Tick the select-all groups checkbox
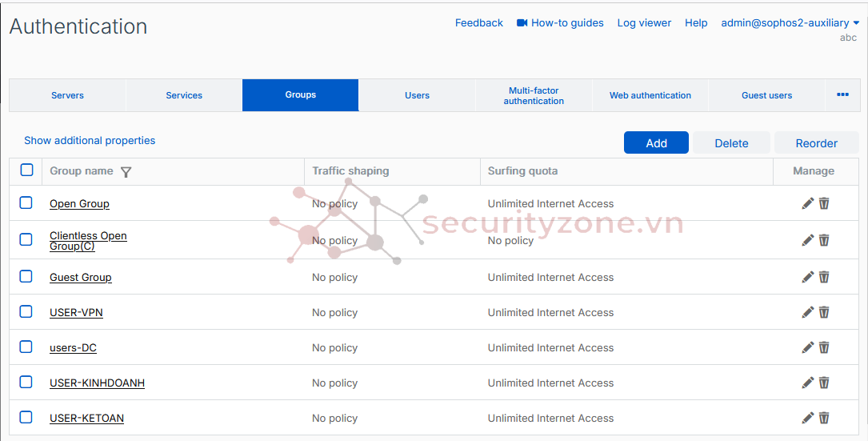Image resolution: width=868 pixels, height=441 pixels. click(26, 170)
